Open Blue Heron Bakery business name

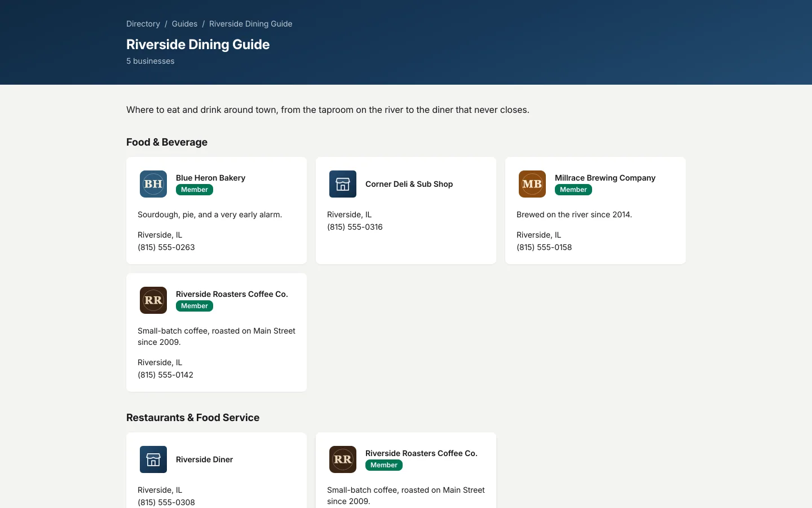coord(210,178)
